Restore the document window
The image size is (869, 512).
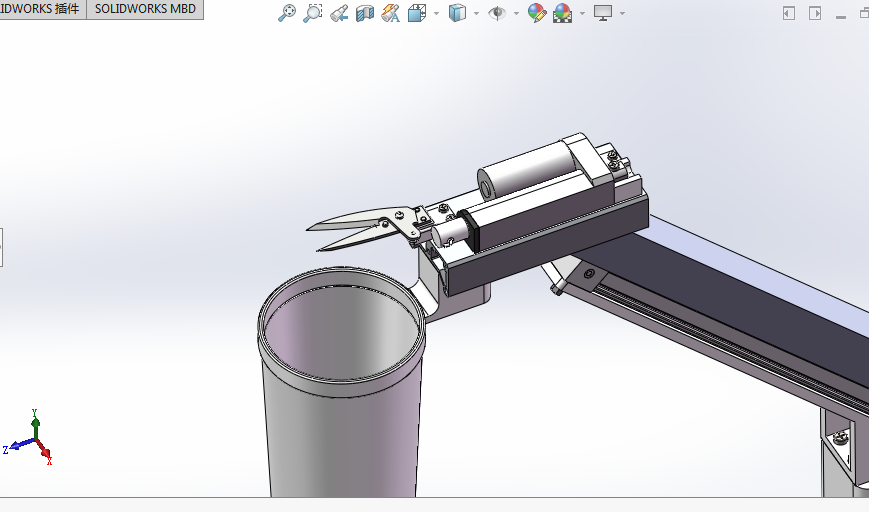(864, 13)
